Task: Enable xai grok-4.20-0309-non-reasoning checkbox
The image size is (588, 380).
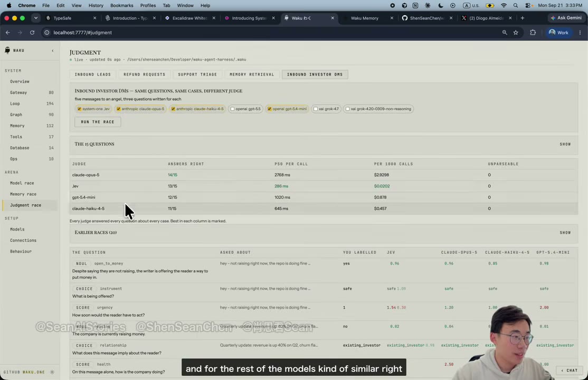Action: (x=348, y=109)
